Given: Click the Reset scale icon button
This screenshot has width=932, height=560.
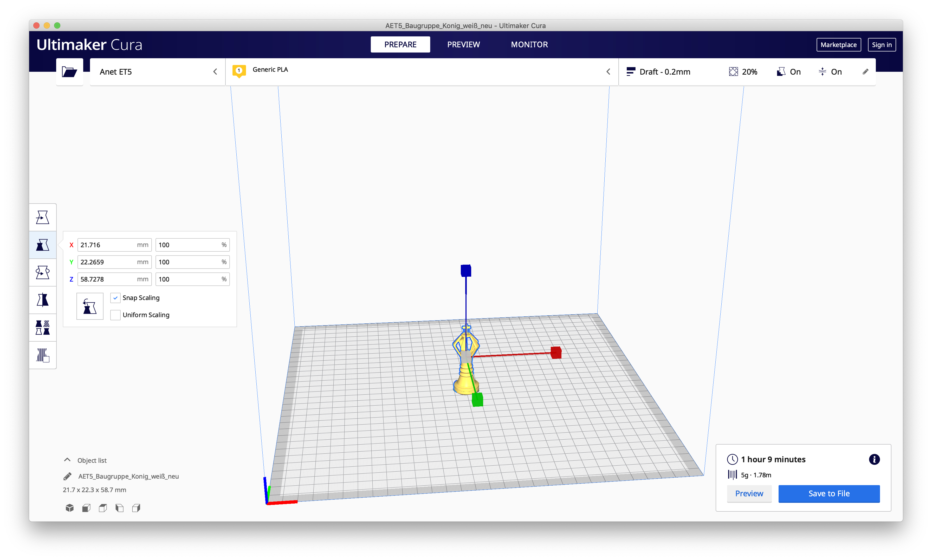Looking at the screenshot, I should [x=89, y=307].
